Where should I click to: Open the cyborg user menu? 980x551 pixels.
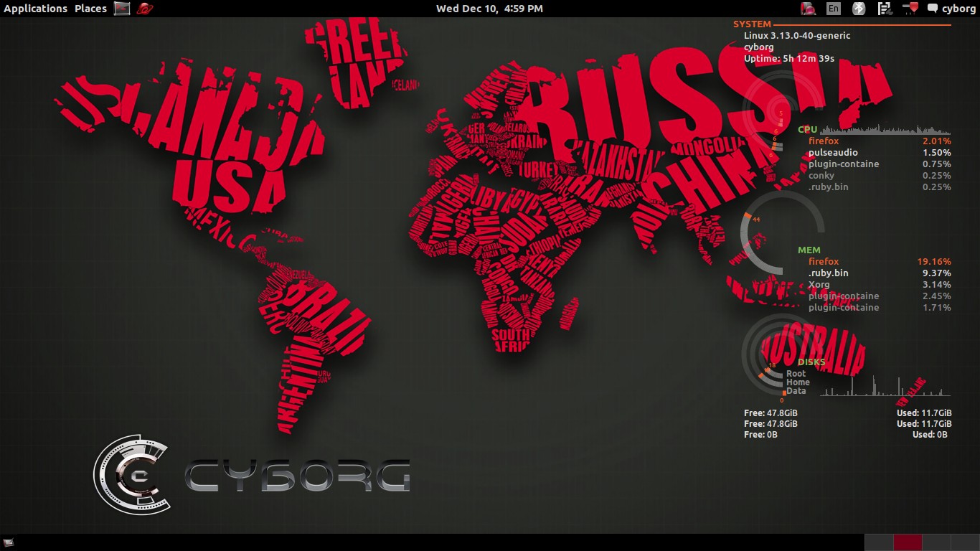958,9
